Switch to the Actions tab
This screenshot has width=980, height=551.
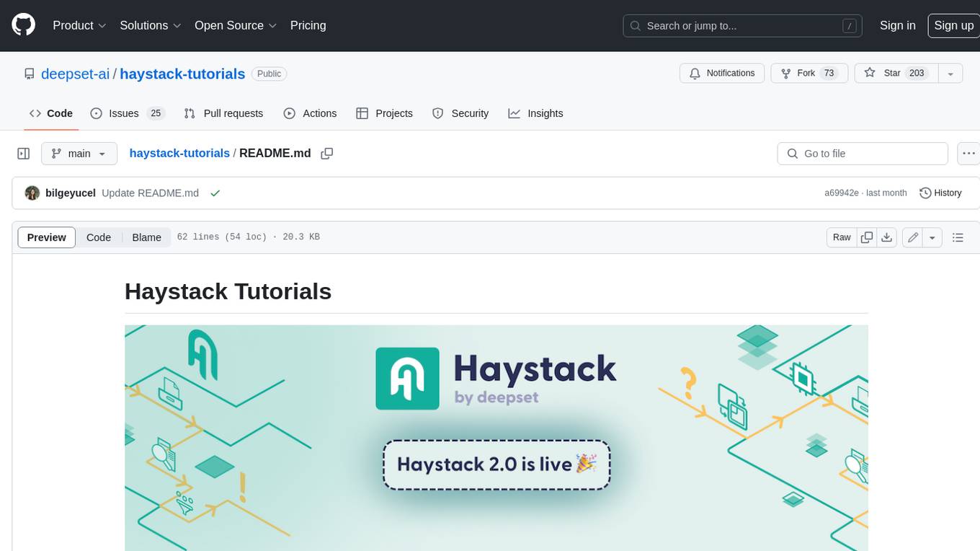[x=310, y=113]
